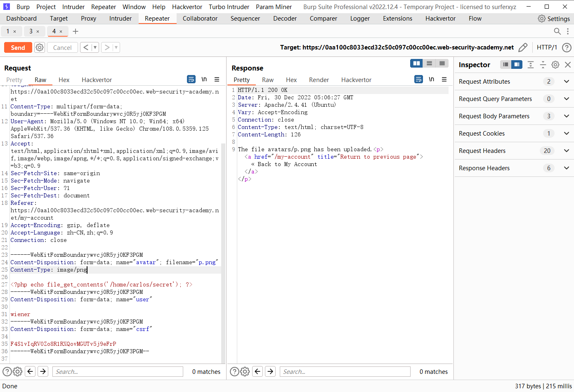Viewport: 574px width, 392px height.
Task: Switch to side-by-side layout view
Action: tap(417, 63)
